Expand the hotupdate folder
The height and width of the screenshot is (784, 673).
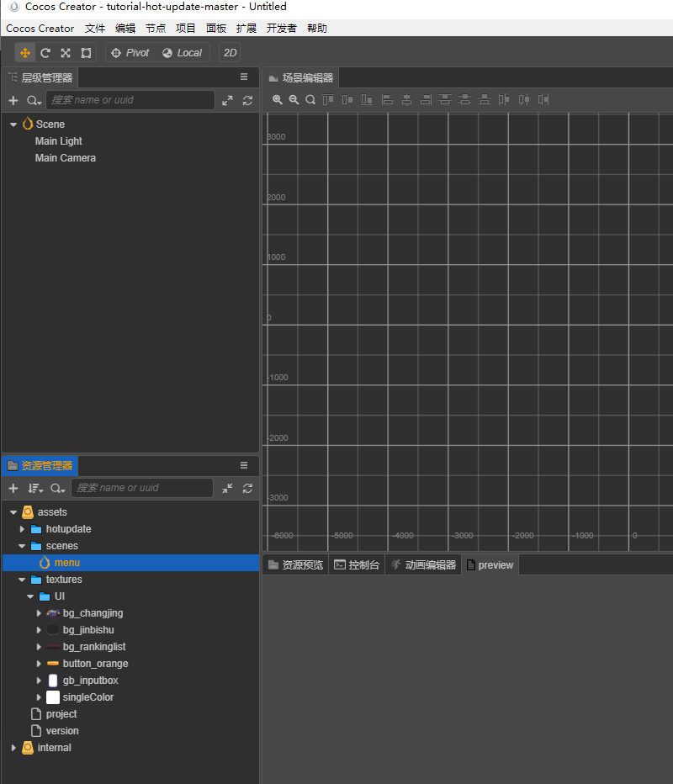(x=22, y=529)
